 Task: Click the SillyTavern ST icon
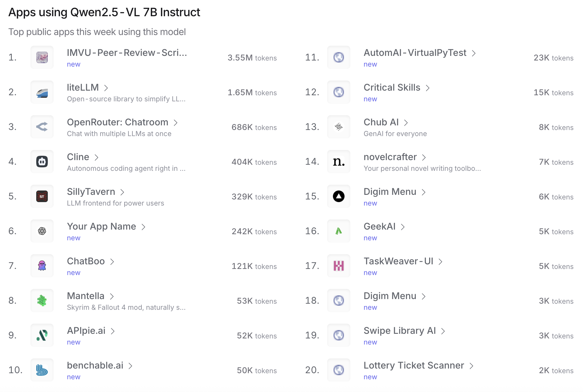click(x=42, y=196)
